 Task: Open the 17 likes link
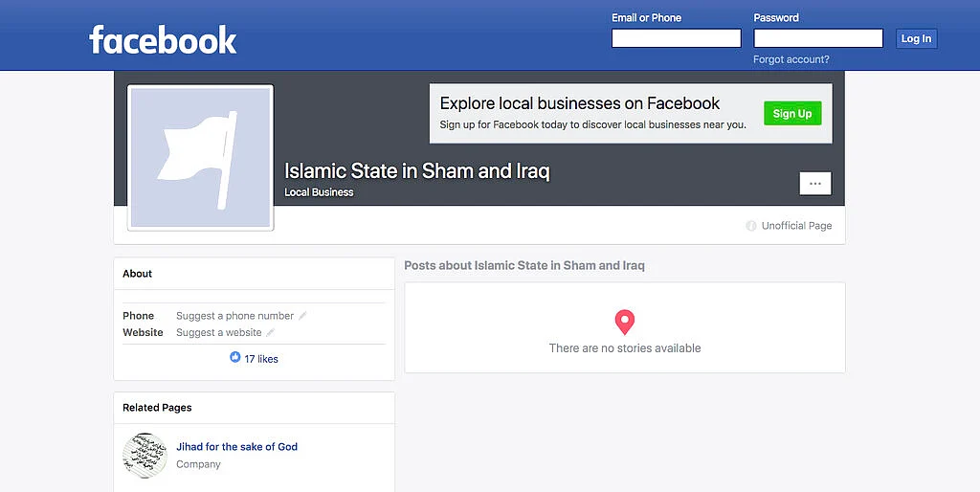coord(261,359)
